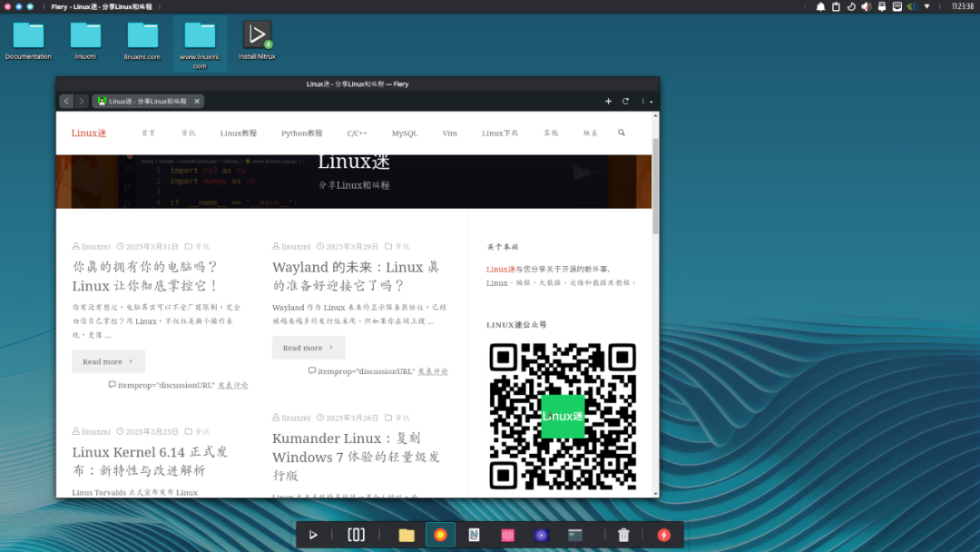This screenshot has width=980, height=552.
Task: Open the Wayland 的未来 article title
Action: point(356,276)
